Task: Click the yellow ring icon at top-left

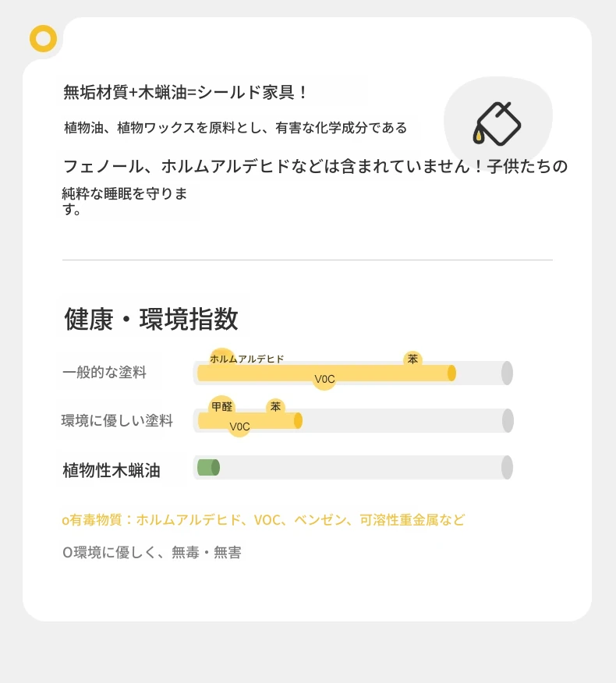Action: 43,39
